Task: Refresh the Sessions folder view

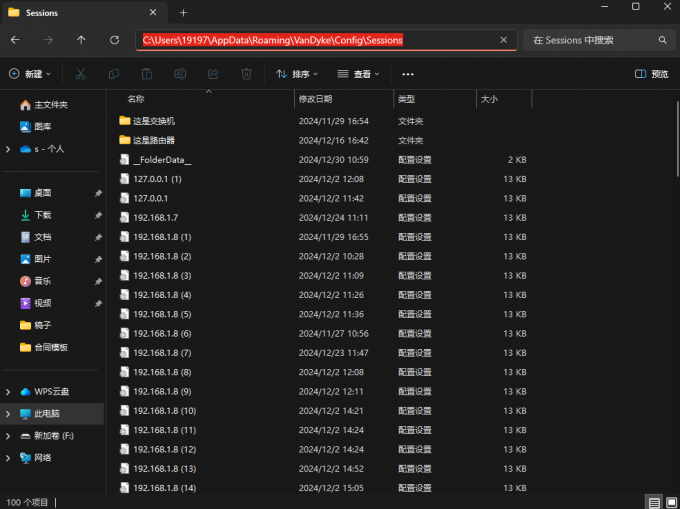Action: 114,40
